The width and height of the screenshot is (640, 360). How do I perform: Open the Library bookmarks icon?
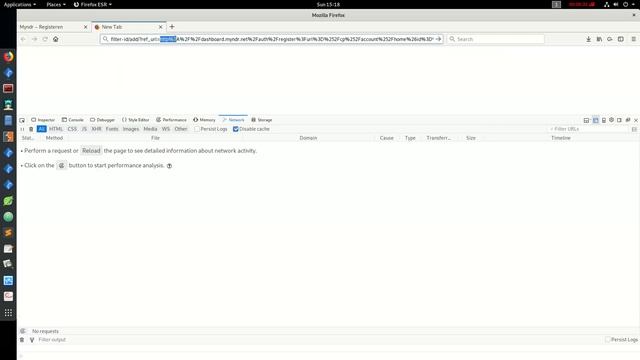coord(599,39)
